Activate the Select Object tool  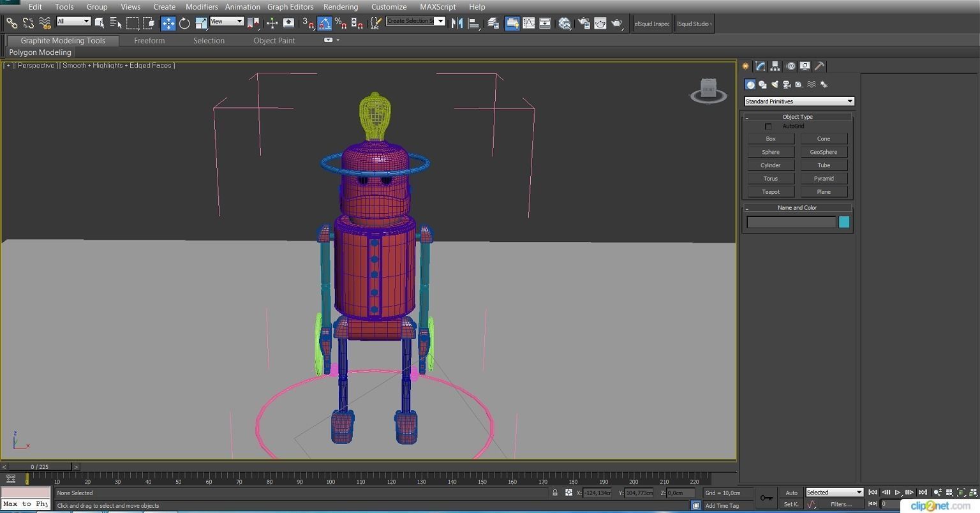(x=100, y=23)
